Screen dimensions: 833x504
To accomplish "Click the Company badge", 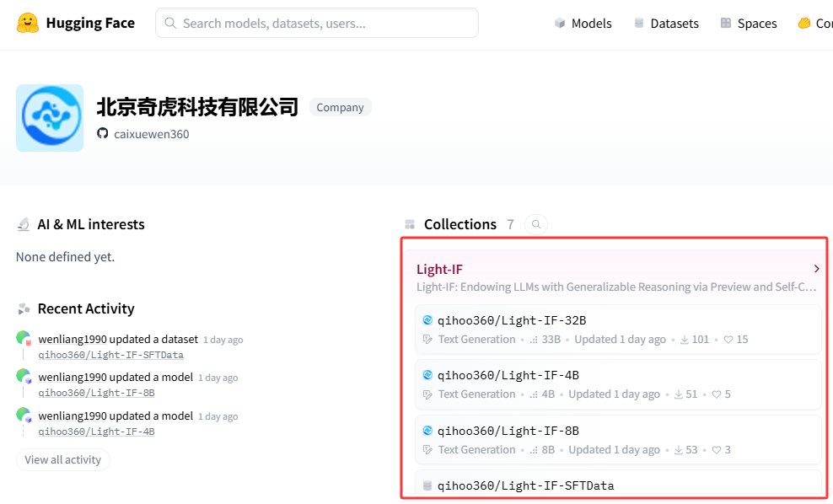I will coord(340,107).
